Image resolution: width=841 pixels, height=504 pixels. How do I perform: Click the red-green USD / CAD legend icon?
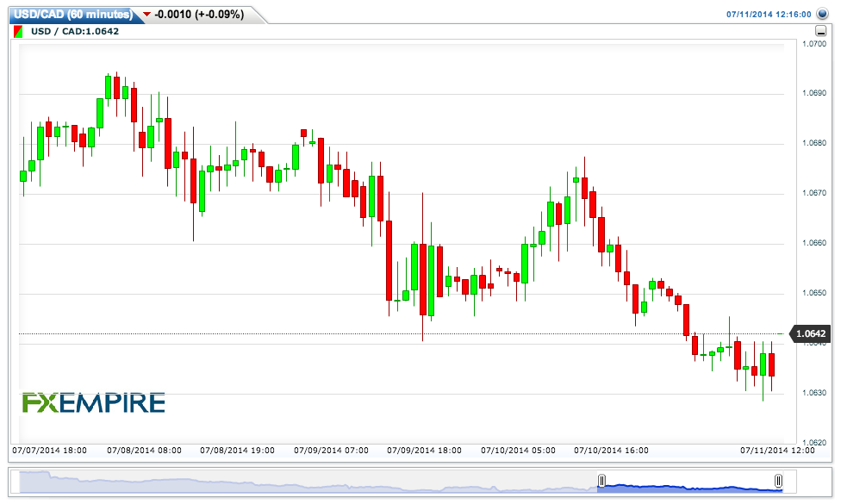point(18,32)
